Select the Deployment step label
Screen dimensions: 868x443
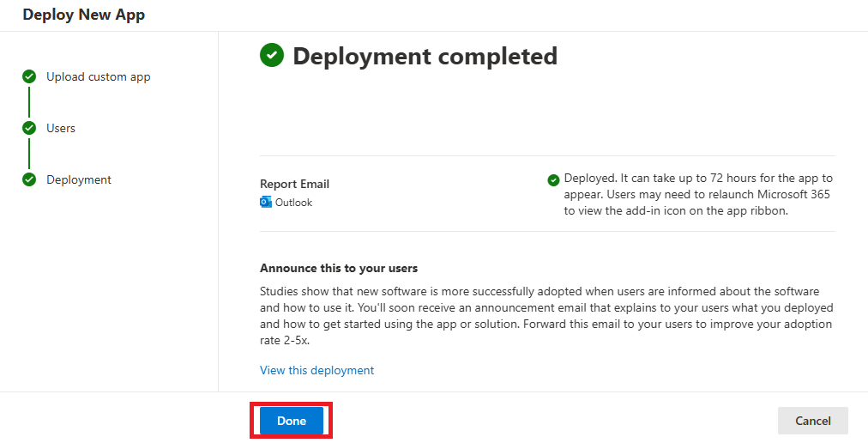(x=79, y=179)
